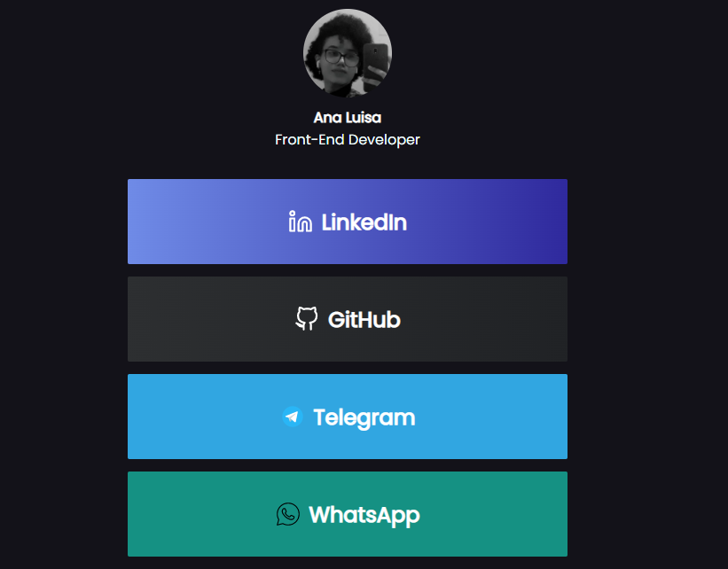This screenshot has height=569, width=728.
Task: Click the "WhatsApp" text label
Action: coord(364,515)
